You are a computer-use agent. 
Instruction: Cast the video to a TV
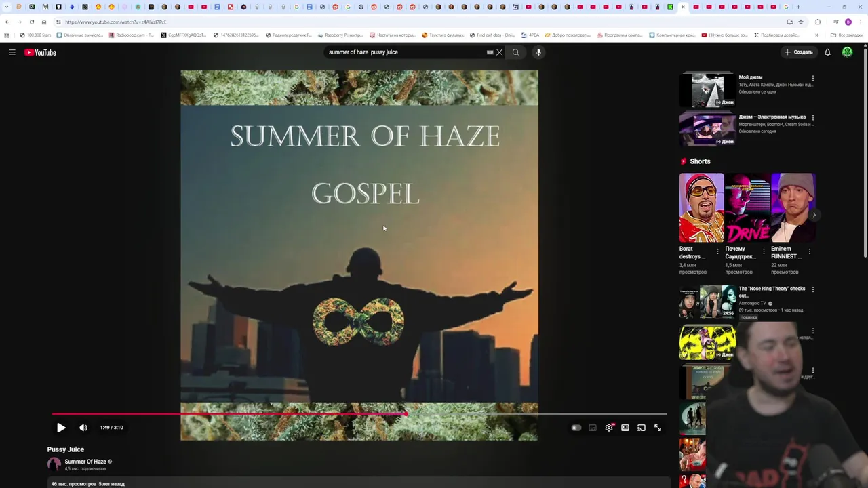[642, 428]
